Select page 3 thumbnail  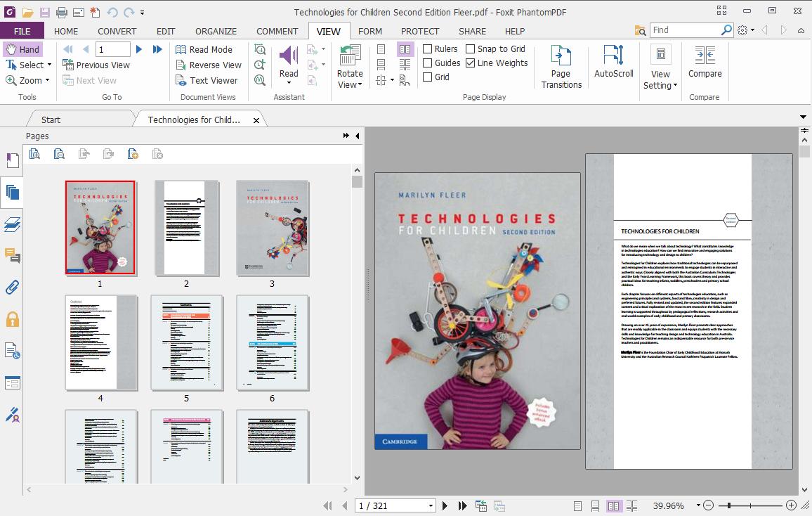tap(273, 228)
